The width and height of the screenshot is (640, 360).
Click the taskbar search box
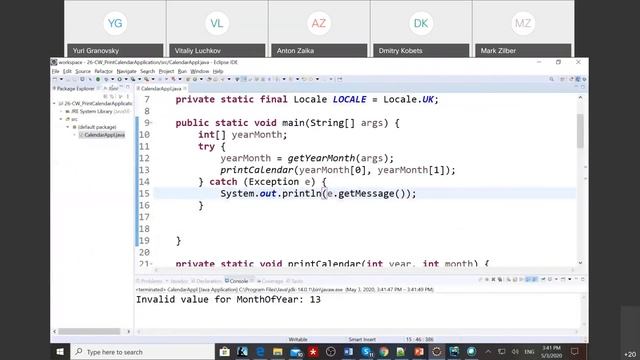click(x=142, y=351)
